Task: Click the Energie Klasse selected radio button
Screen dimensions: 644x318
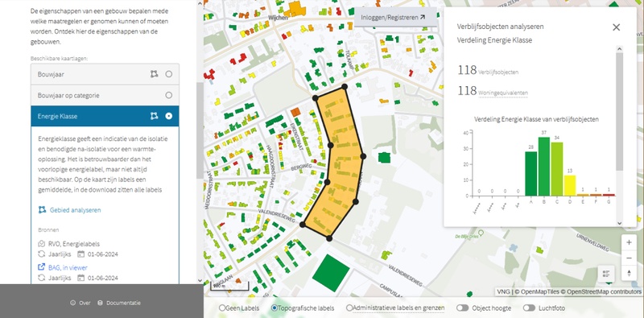Action: [x=169, y=116]
